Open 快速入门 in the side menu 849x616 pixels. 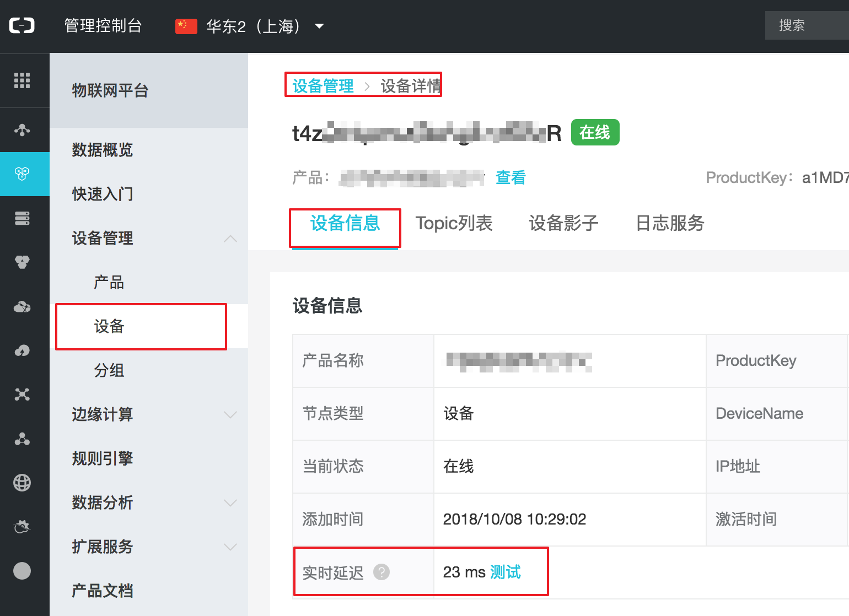point(103,194)
